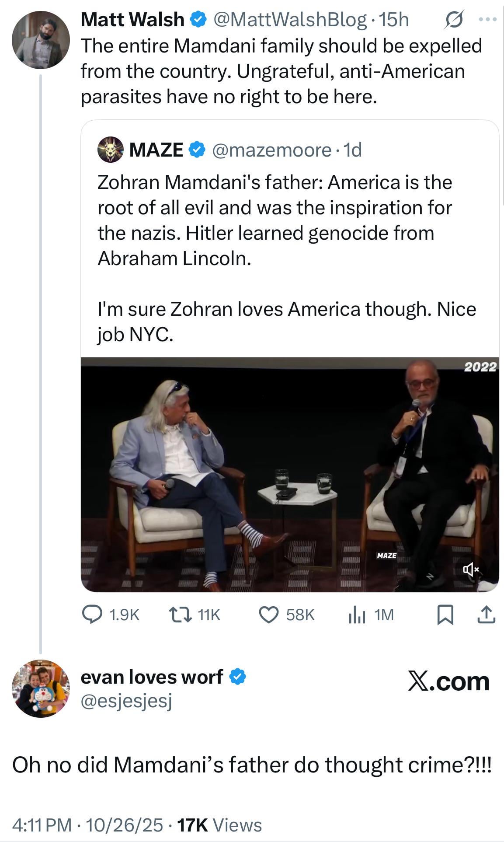View analytics showing 1M views
Viewport: 504px width, 842px height.
(357, 615)
